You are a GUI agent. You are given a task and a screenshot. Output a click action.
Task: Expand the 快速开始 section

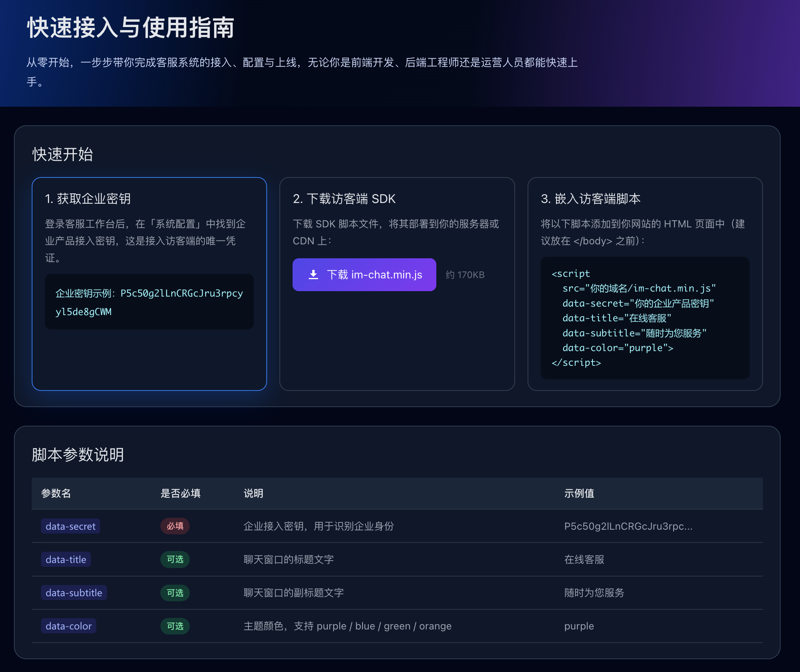63,155
